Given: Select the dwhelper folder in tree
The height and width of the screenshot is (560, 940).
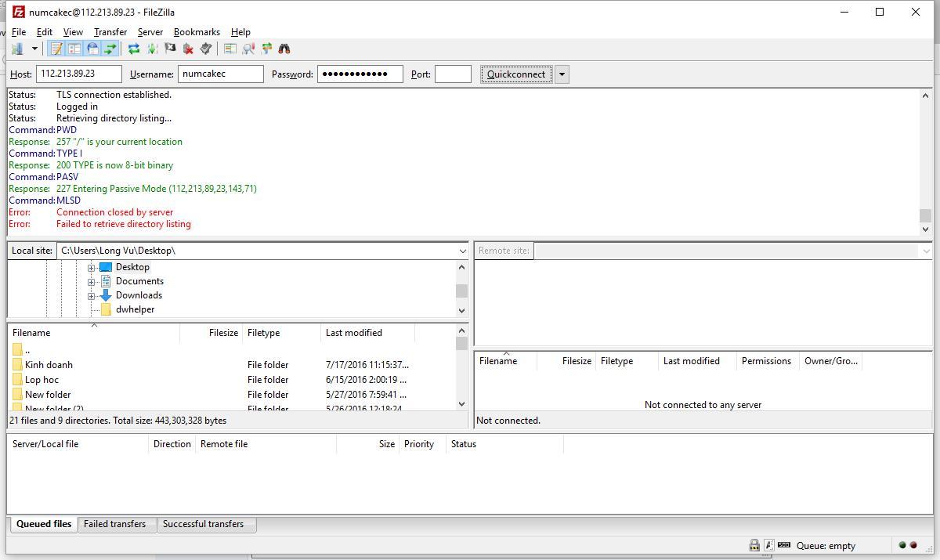Looking at the screenshot, I should coord(135,309).
